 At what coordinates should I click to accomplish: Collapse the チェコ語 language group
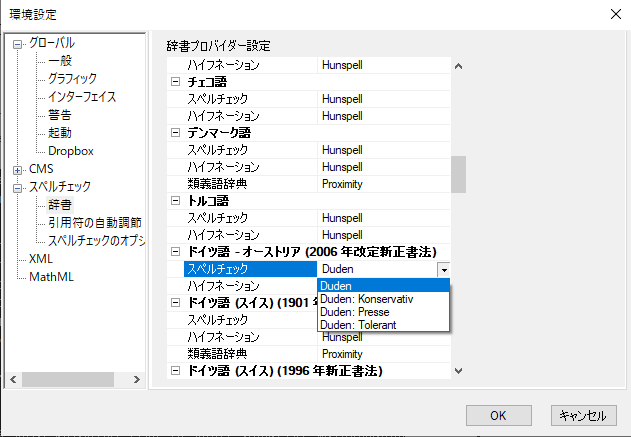point(176,82)
